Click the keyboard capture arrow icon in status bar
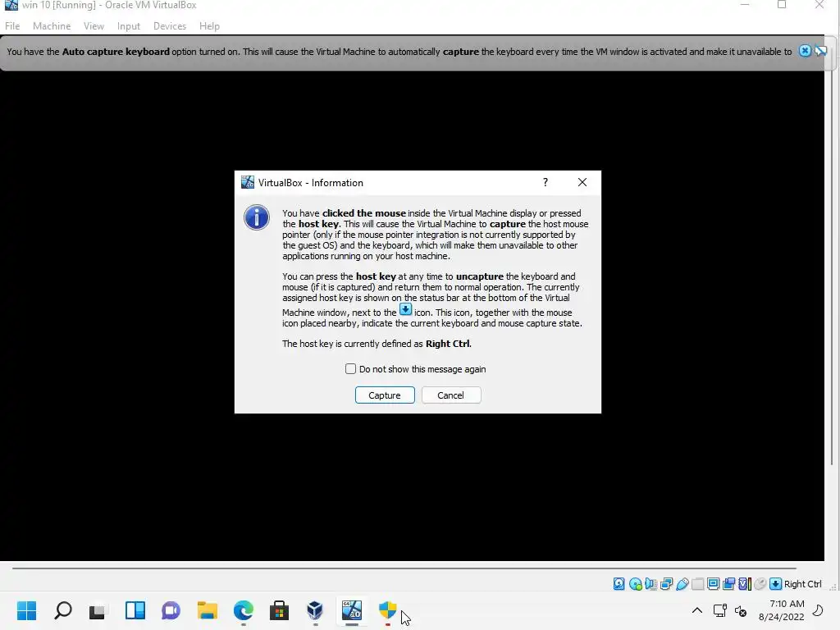The height and width of the screenshot is (630, 840). pos(775,584)
